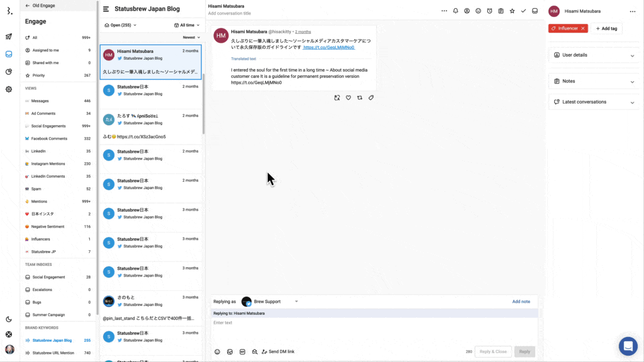Open the Newest sort order dropdown

click(x=191, y=38)
